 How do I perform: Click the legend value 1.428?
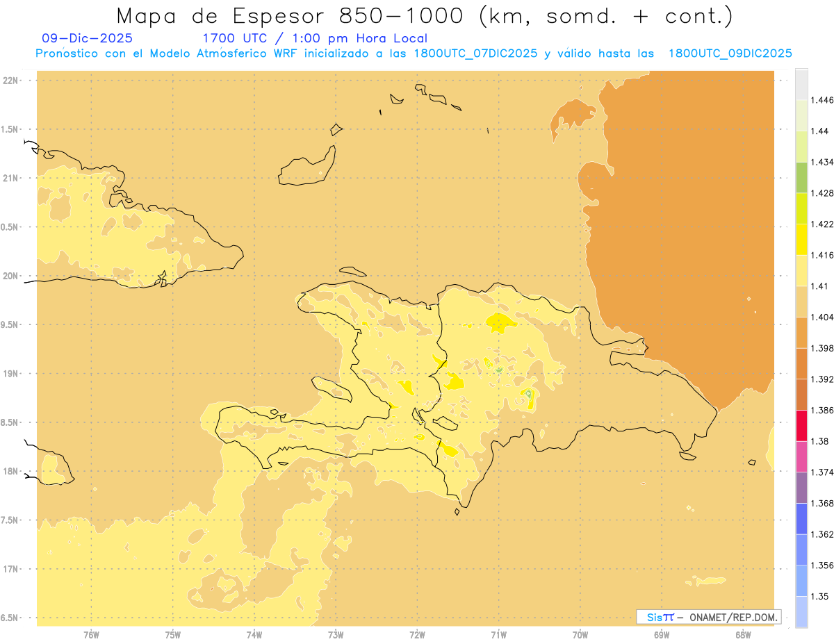coord(821,193)
